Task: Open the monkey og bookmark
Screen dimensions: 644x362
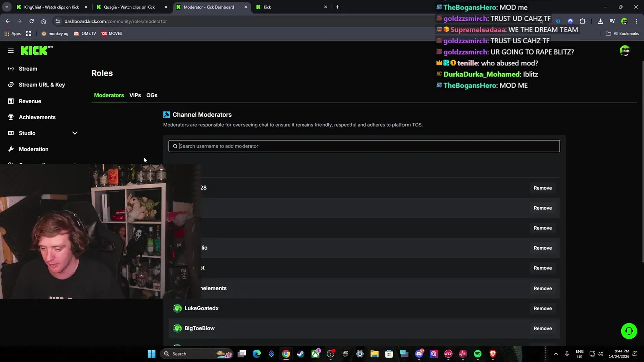Action: tap(55, 33)
